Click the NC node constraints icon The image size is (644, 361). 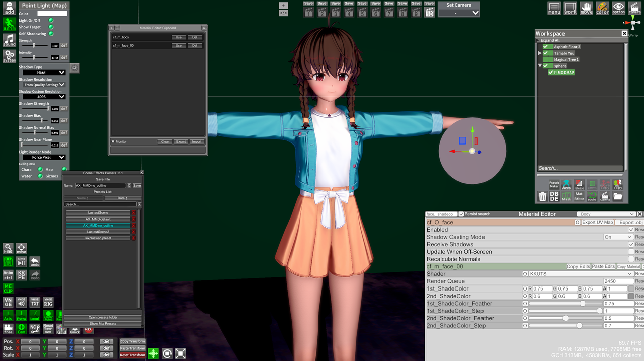click(x=35, y=329)
